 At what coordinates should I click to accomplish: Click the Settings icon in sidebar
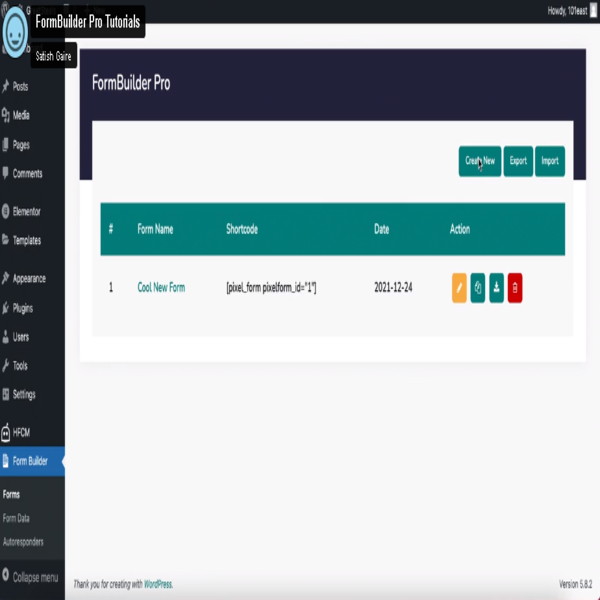pyautogui.click(x=5, y=394)
